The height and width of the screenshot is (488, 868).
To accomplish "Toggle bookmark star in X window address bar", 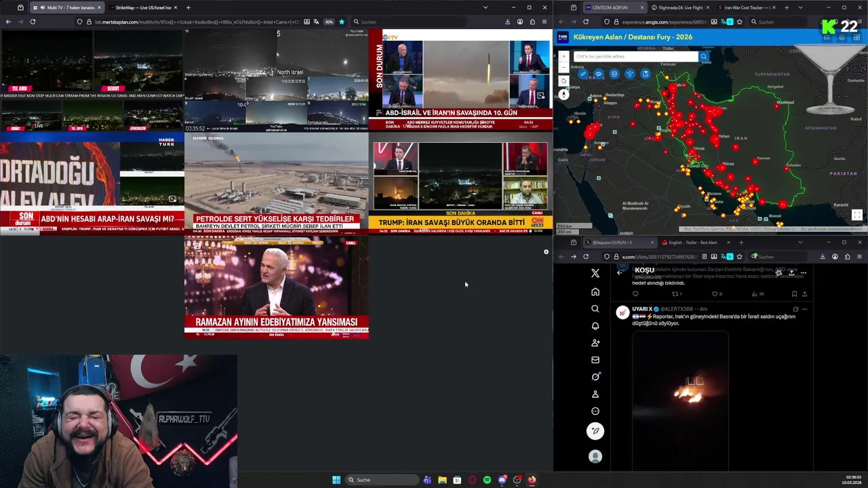I will [x=739, y=257].
